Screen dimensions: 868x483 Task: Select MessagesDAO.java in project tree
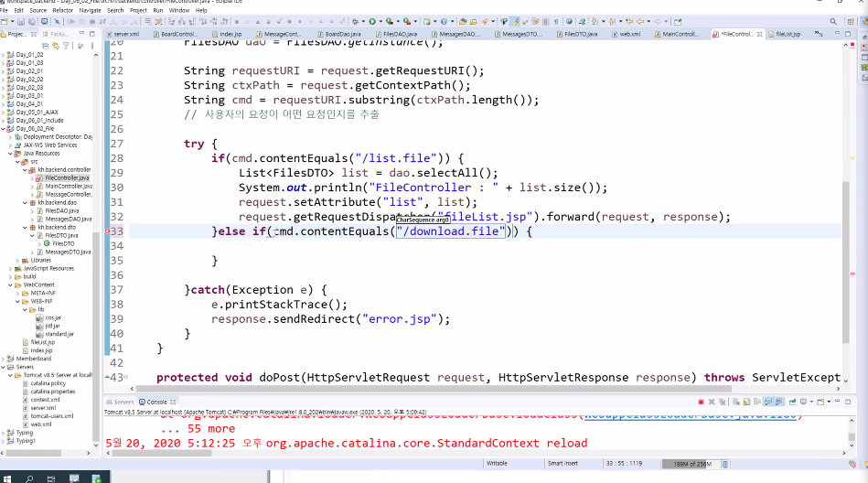(68, 219)
